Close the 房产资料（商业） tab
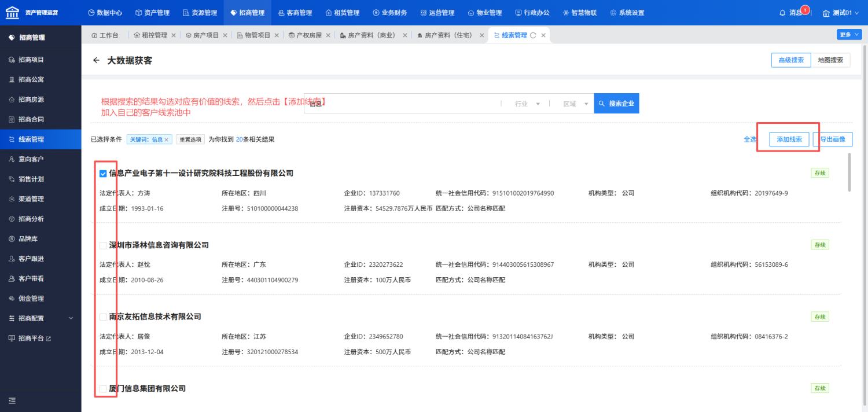 tap(405, 35)
